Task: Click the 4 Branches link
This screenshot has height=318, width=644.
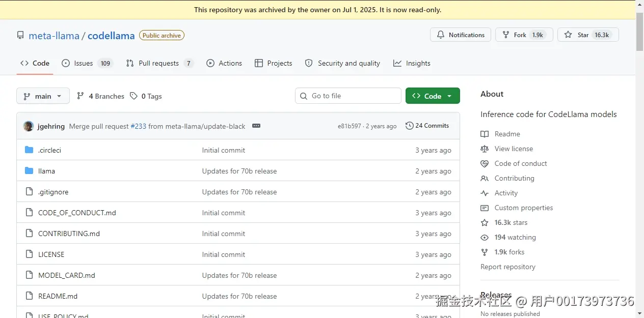Action: [x=100, y=96]
